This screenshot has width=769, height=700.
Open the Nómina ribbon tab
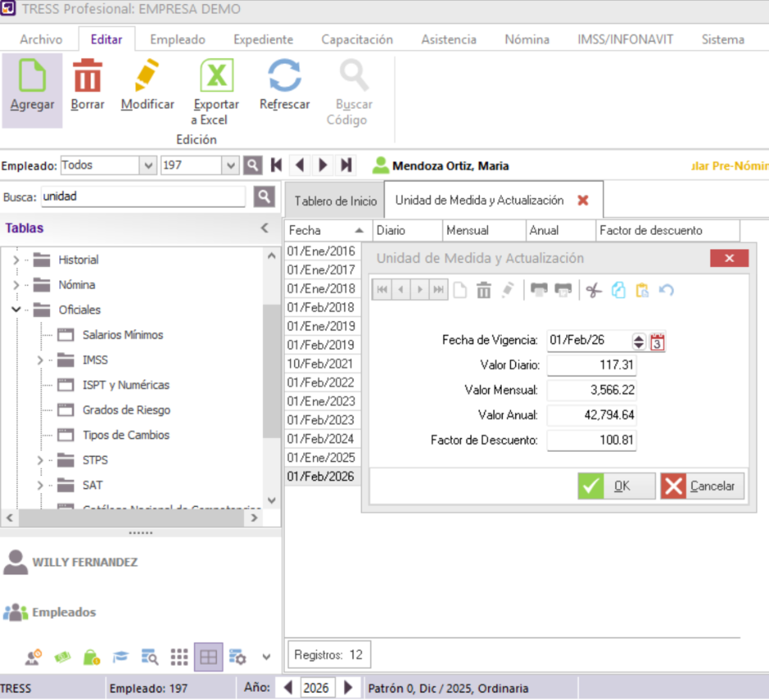[x=527, y=39]
